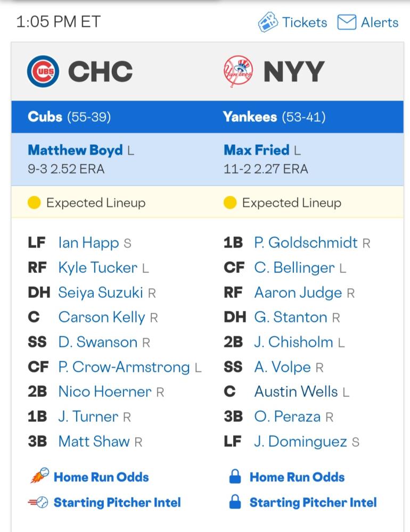The image size is (410, 532).
Task: Click the speeding baseball pitcher intel icon
Action: coord(38,502)
